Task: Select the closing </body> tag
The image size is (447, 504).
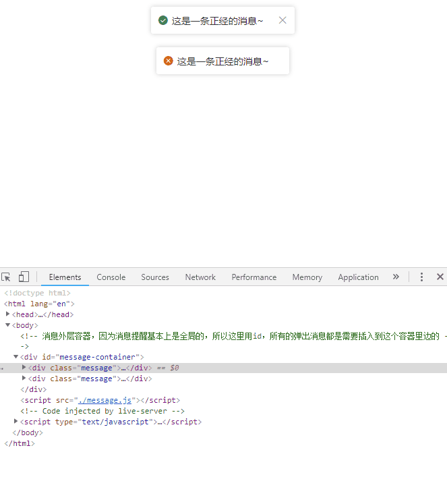Action: pos(28,432)
